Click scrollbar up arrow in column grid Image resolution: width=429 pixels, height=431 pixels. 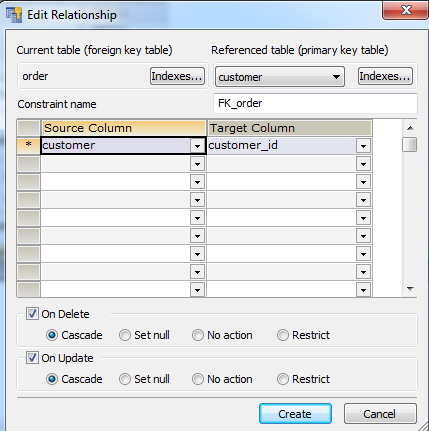pyautogui.click(x=410, y=128)
